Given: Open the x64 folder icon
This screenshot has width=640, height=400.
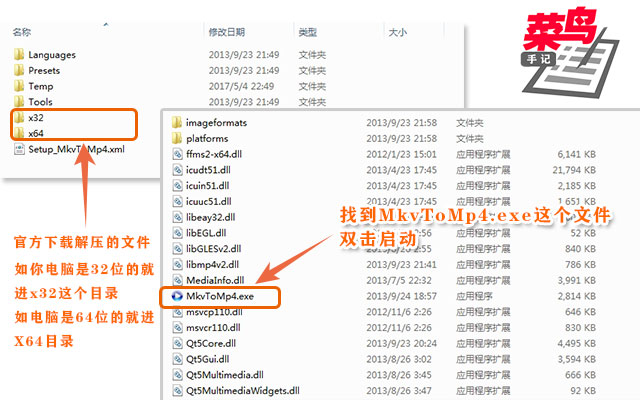Looking at the screenshot, I should coord(19,133).
